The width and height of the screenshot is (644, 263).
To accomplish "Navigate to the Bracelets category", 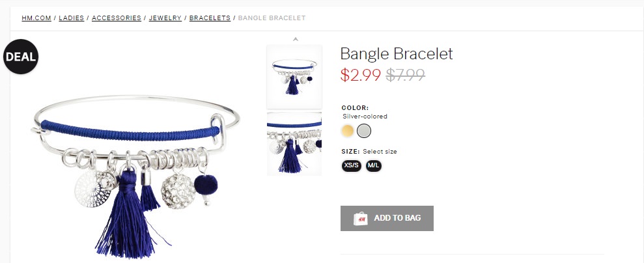I will tap(210, 18).
